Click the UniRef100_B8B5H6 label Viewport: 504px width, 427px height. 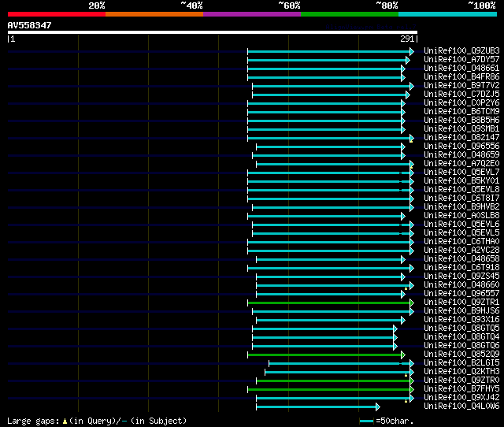[x=461, y=121]
